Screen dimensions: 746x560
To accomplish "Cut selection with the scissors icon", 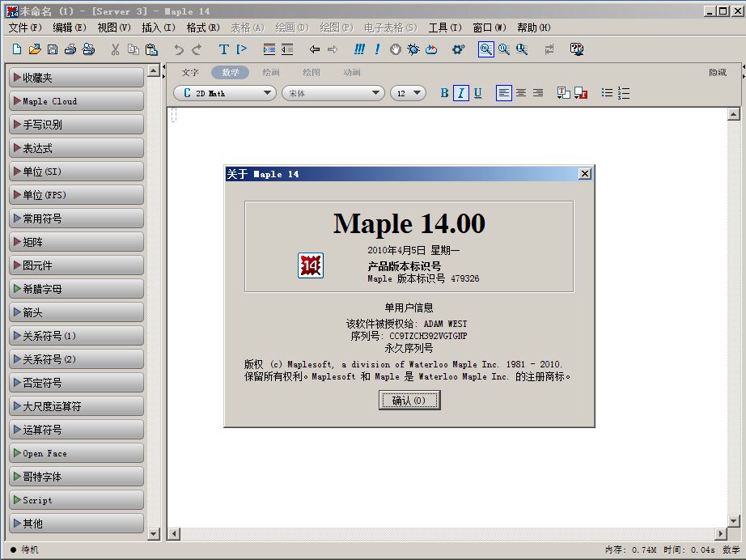I will (x=115, y=49).
